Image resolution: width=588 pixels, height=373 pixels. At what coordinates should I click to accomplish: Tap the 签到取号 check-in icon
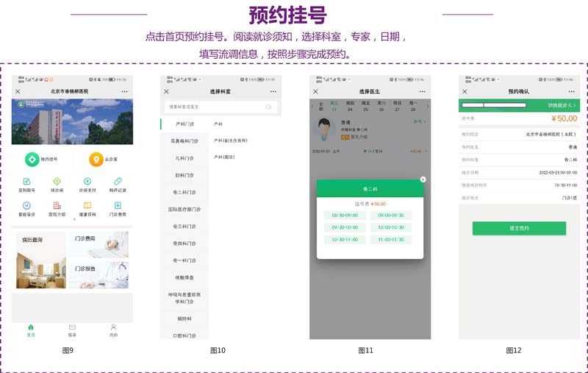[x=26, y=182]
